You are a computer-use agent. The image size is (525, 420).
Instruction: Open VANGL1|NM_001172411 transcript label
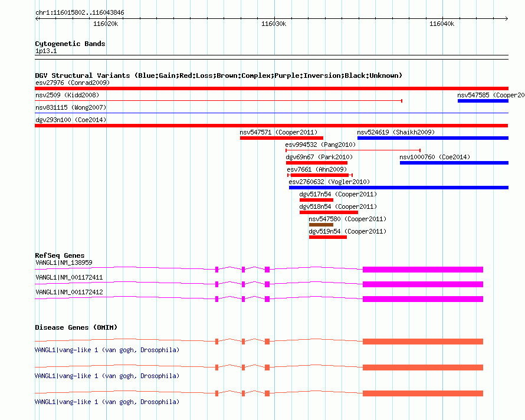point(69,277)
